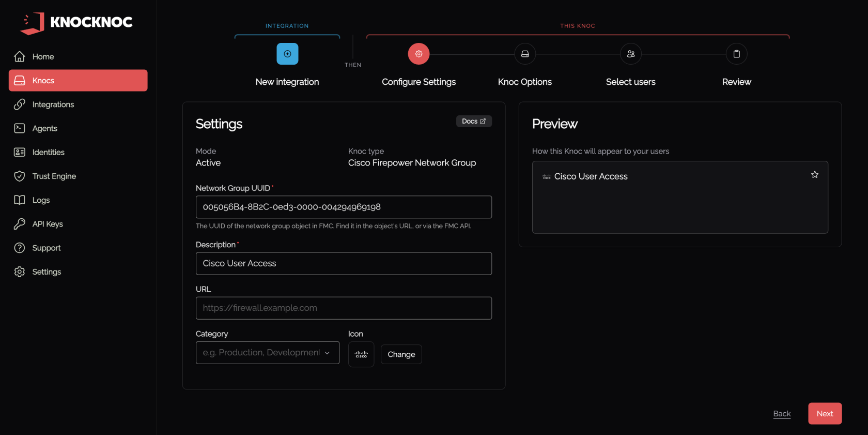Click the Integrations link icon
The width and height of the screenshot is (868, 435).
click(20, 104)
